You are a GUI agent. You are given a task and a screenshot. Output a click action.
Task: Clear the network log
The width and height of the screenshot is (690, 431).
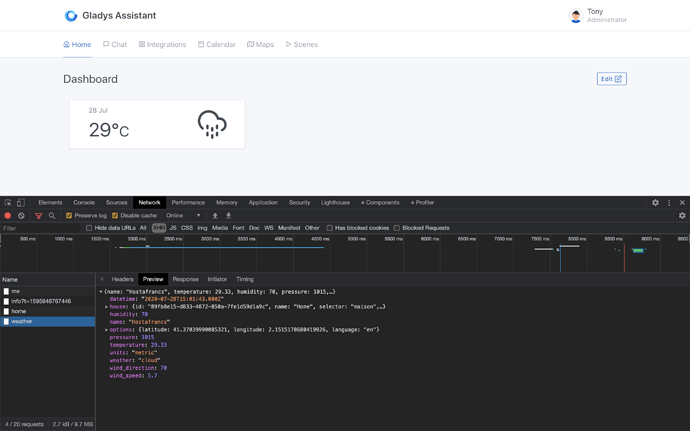21,216
